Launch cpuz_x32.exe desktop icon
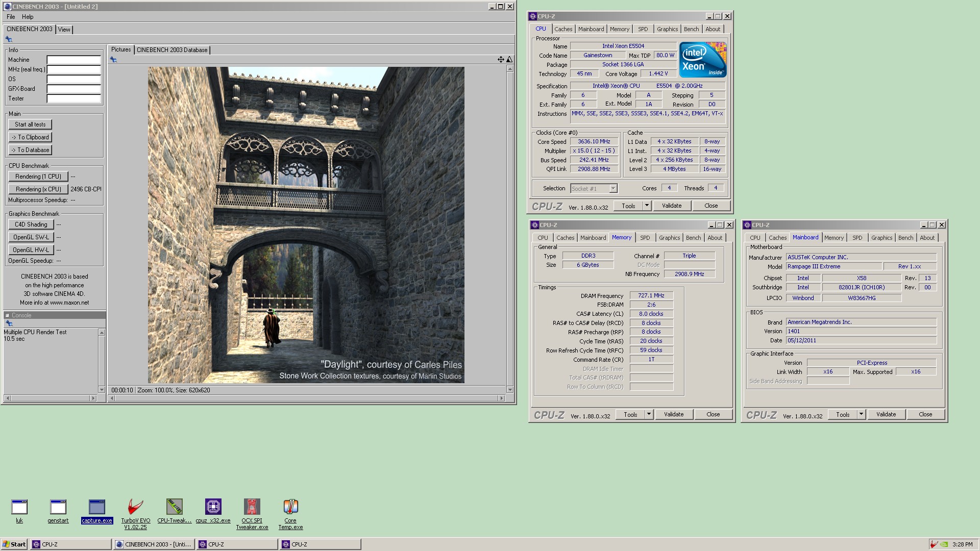The width and height of the screenshot is (980, 551). tap(213, 511)
